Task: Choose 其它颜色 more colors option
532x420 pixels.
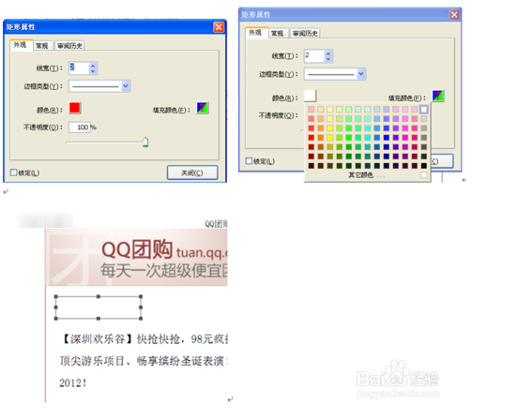Action: pyautogui.click(x=361, y=175)
